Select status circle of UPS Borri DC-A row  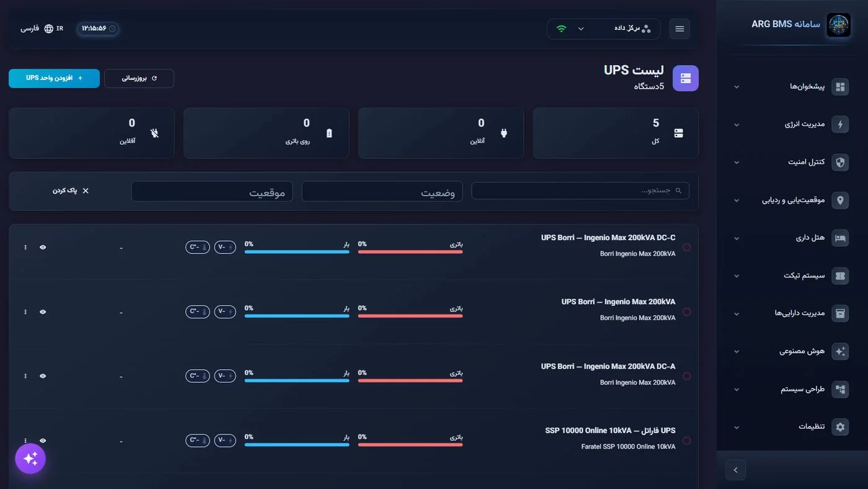[x=686, y=376]
